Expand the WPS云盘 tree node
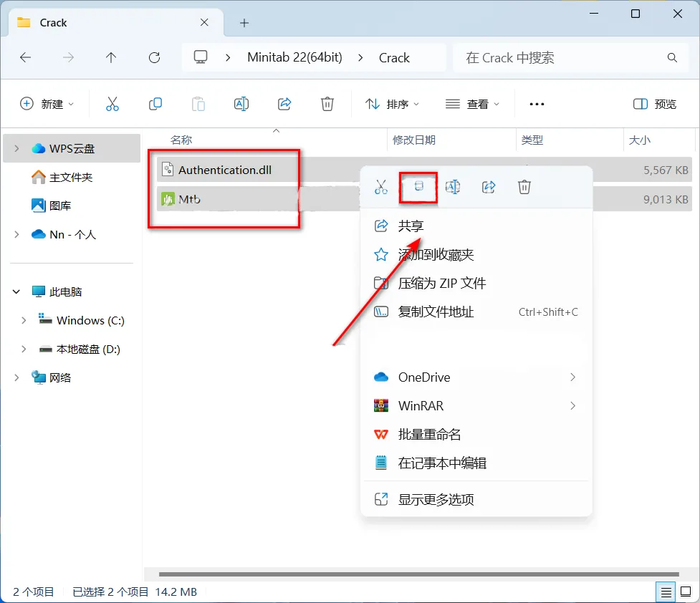This screenshot has height=603, width=700. tap(17, 148)
